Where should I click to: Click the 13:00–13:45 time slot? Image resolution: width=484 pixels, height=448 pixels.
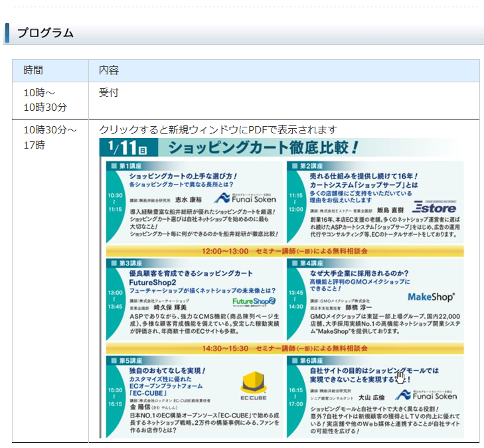(115, 299)
